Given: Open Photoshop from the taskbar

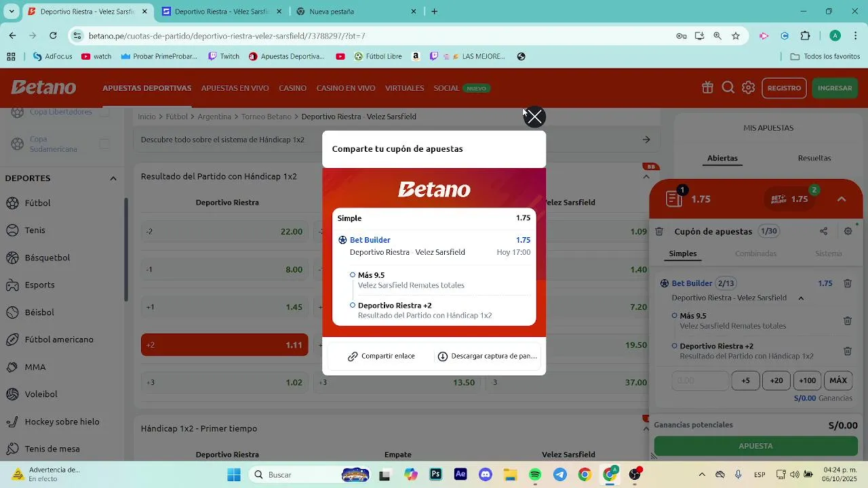Looking at the screenshot, I should (x=435, y=474).
